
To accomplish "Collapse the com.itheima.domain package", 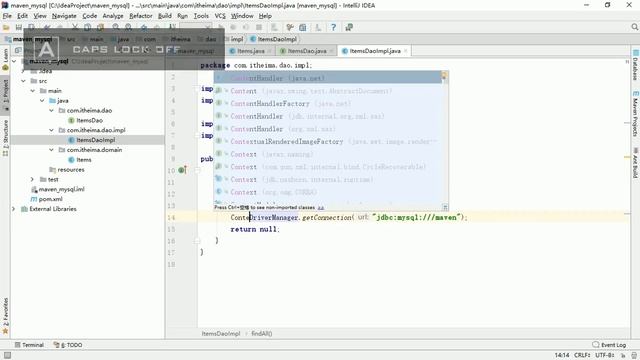I will point(51,150).
